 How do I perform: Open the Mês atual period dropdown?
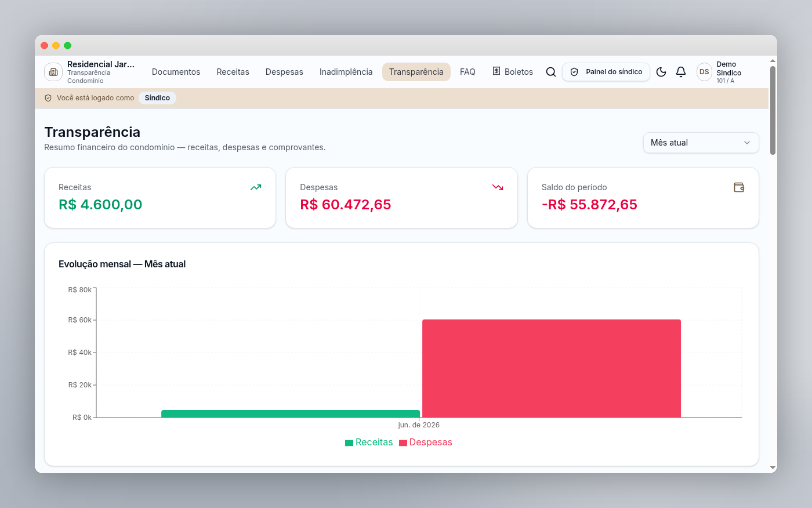701,143
